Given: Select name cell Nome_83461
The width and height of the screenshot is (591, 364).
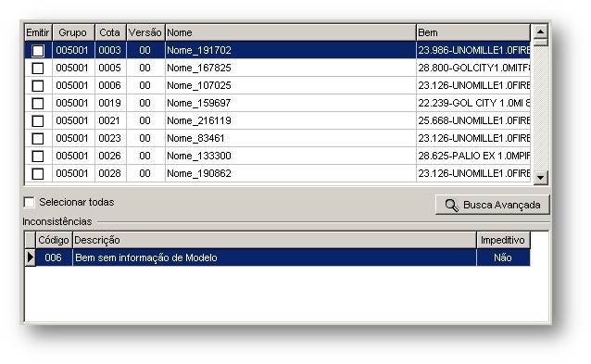Looking at the screenshot, I should pyautogui.click(x=291, y=138).
